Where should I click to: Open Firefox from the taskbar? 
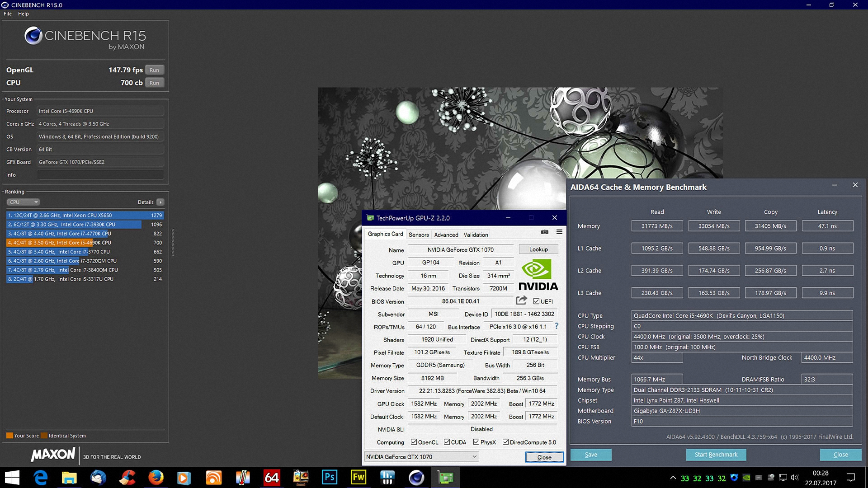click(156, 478)
